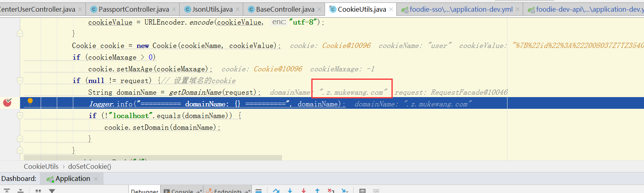This screenshot has width=644, height=193.
Task: Click the inline cookieName value "user"
Action: coord(439,46)
